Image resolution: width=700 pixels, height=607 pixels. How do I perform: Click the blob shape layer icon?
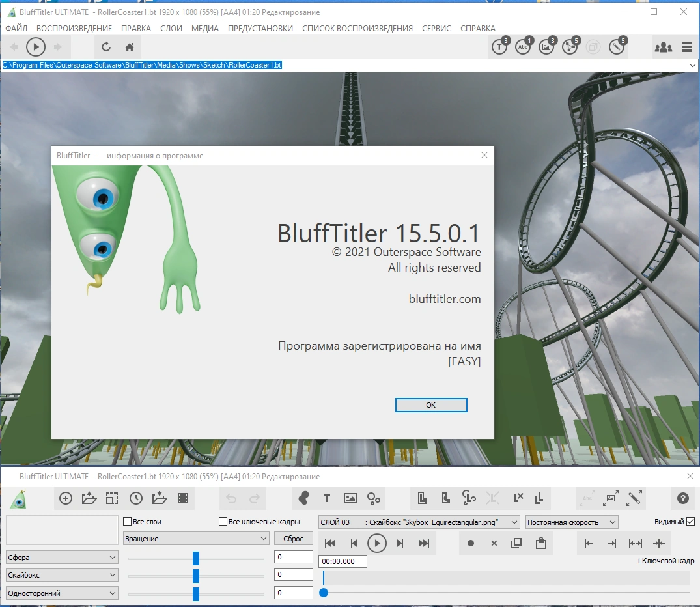click(303, 498)
